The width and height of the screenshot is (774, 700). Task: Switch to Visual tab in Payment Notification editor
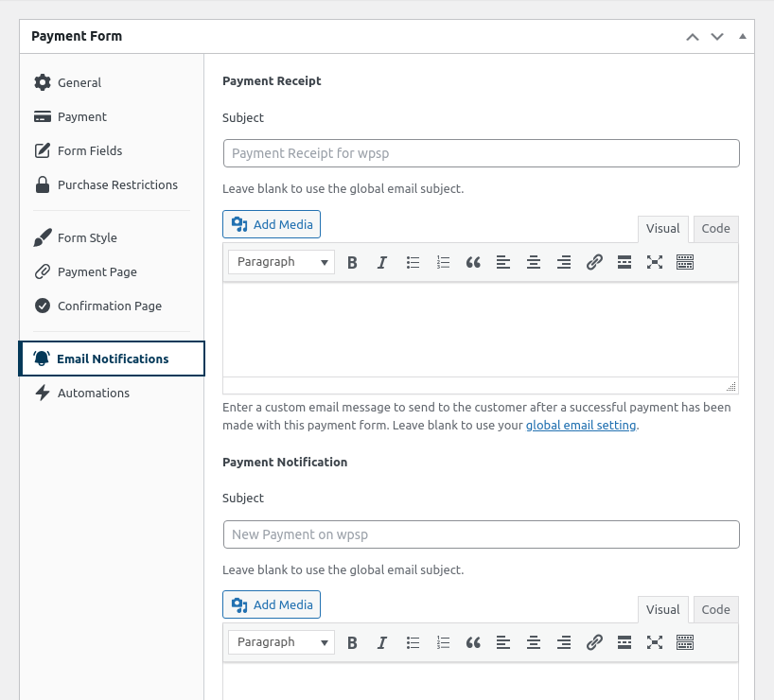click(662, 610)
